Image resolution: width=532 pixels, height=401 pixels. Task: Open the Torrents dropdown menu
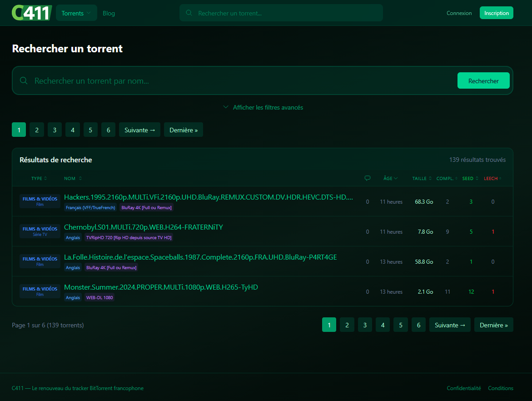tap(76, 13)
